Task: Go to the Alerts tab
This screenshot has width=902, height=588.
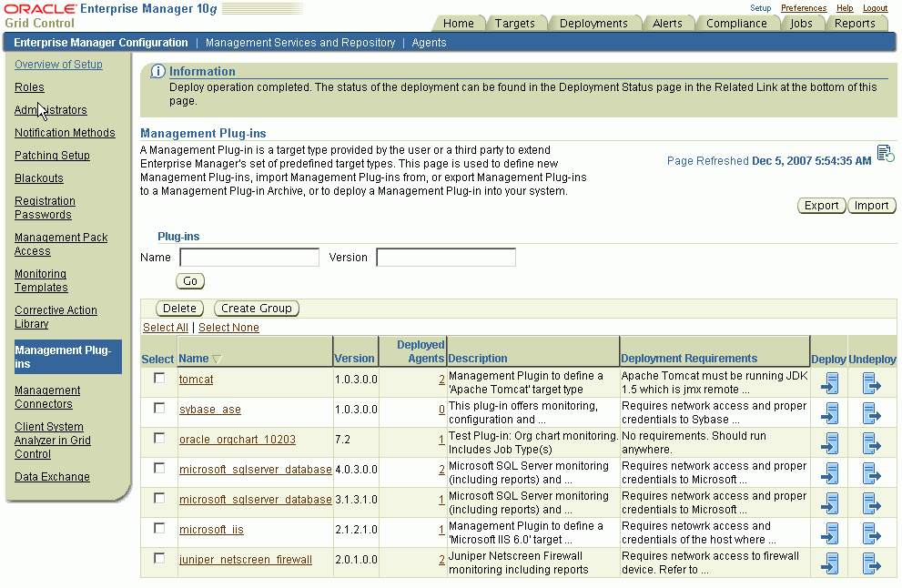Action: point(667,23)
